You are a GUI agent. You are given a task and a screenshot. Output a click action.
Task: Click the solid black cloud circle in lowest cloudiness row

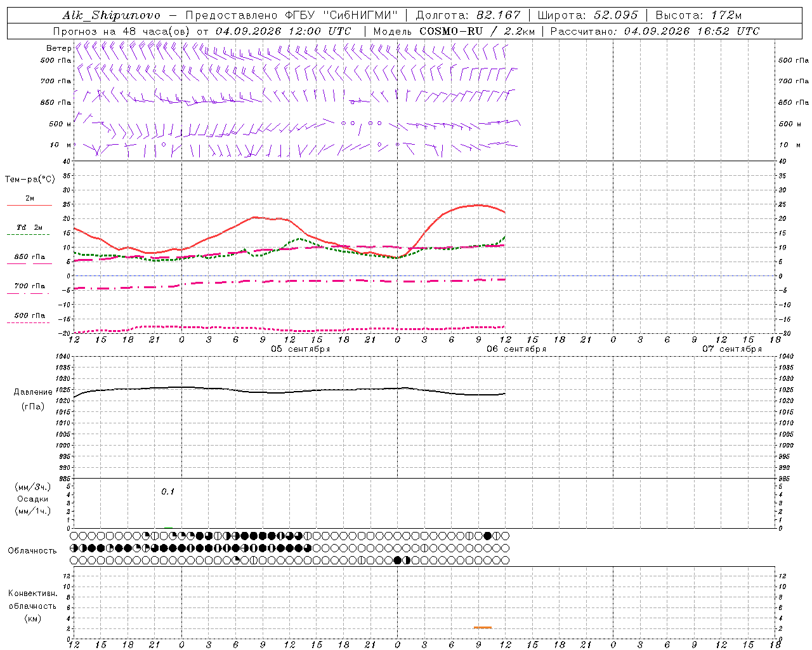click(398, 560)
